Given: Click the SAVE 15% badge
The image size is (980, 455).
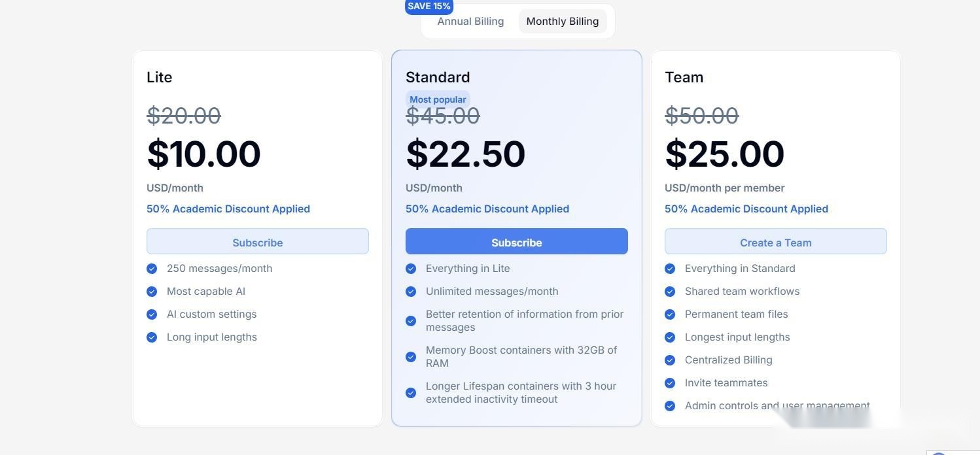Looking at the screenshot, I should pyautogui.click(x=429, y=7).
